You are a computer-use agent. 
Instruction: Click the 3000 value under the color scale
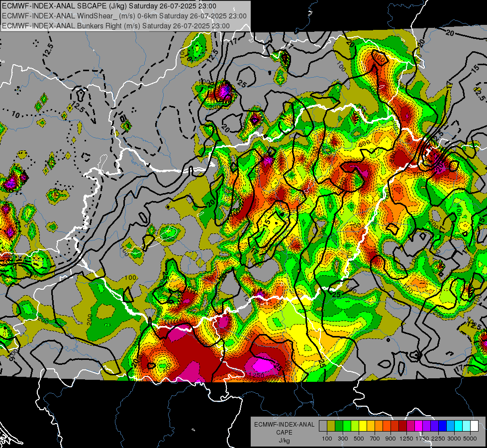coord(454,439)
